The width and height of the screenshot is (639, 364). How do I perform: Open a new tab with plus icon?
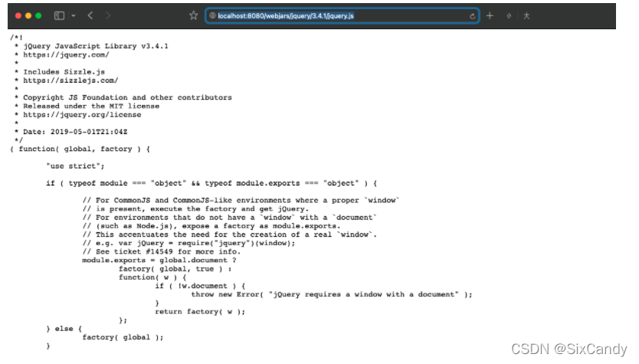tap(490, 15)
